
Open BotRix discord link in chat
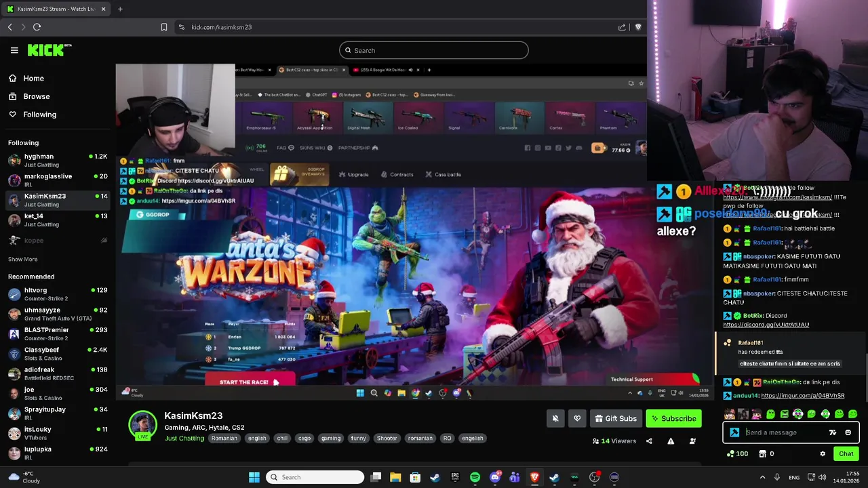click(x=766, y=325)
